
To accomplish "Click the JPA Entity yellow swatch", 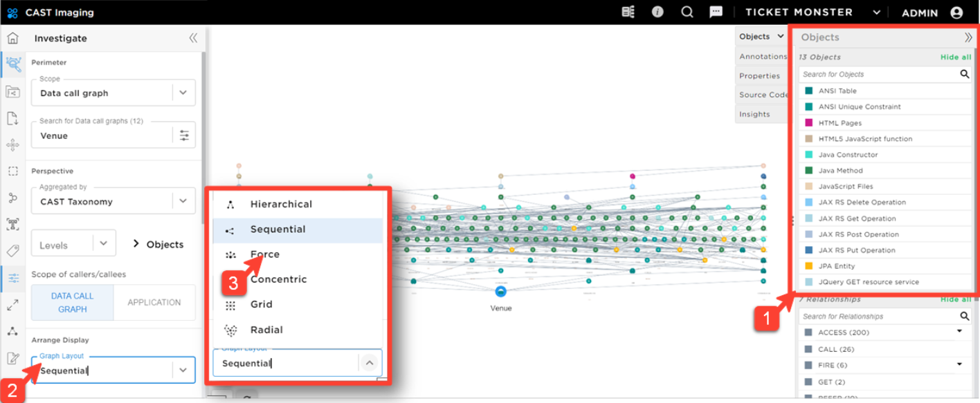I will coord(808,265).
